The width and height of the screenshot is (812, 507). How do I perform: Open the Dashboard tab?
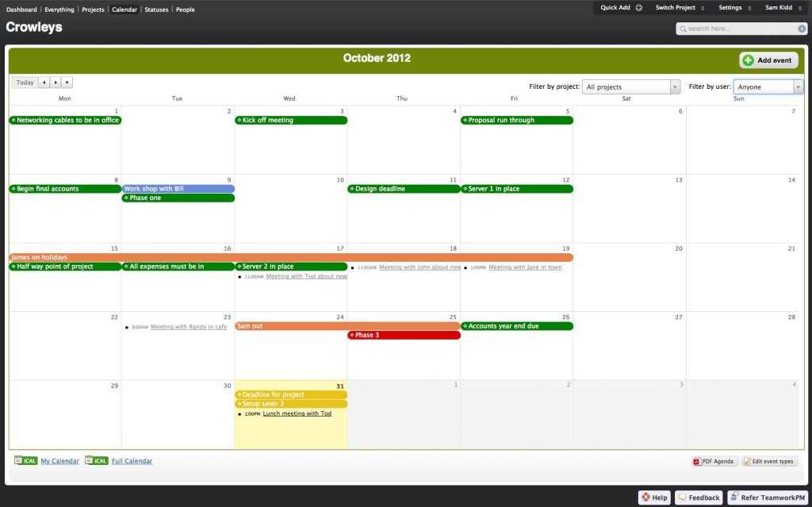pyautogui.click(x=21, y=10)
